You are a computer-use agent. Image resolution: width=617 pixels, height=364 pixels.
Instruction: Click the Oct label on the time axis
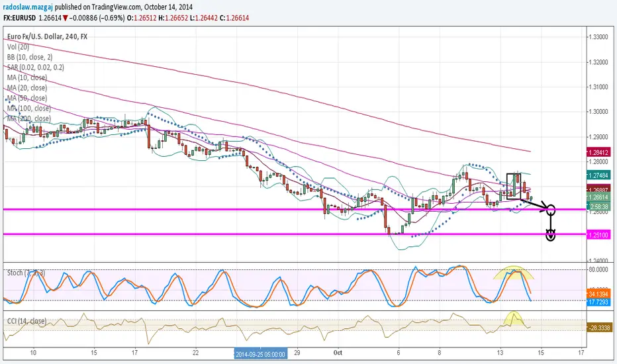click(338, 353)
